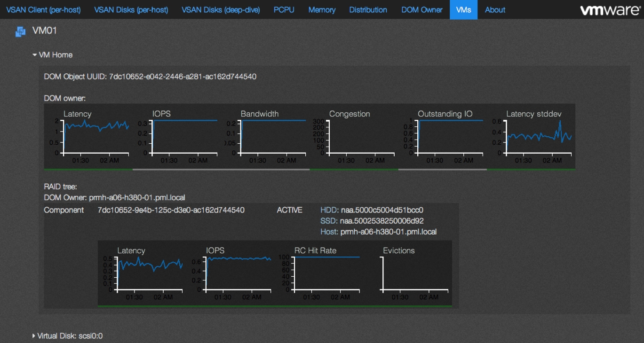Open the VSAN Client (per-host) tab
This screenshot has height=343, width=644.
(43, 10)
